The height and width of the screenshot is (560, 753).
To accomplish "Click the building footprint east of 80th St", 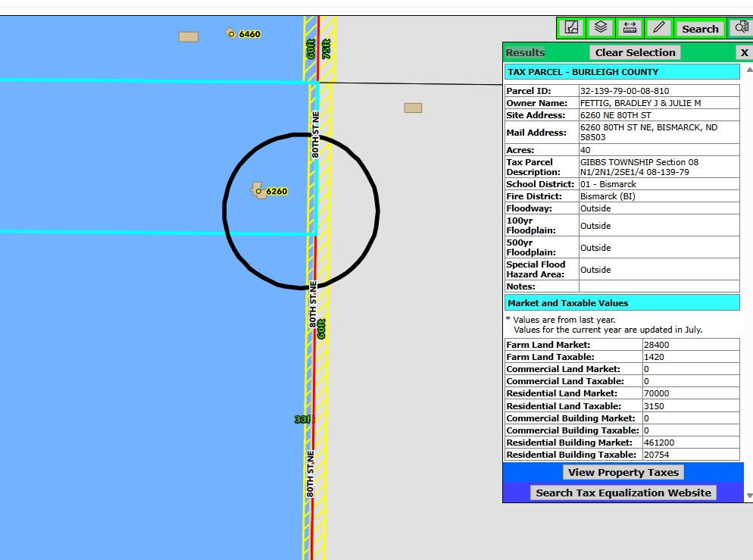I will pos(413,108).
